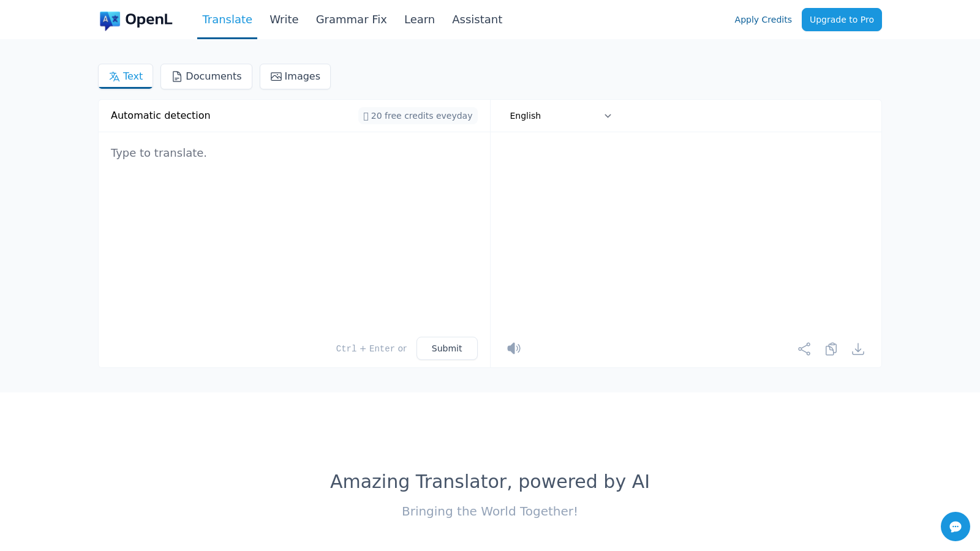Switch to the Images tab
Image resolution: width=980 pixels, height=551 pixels.
point(295,77)
